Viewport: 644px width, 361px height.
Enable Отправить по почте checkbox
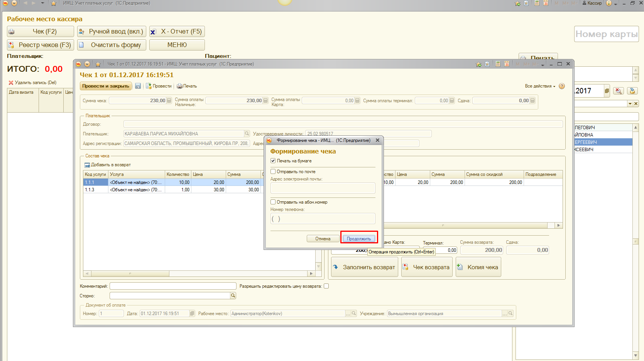(273, 172)
